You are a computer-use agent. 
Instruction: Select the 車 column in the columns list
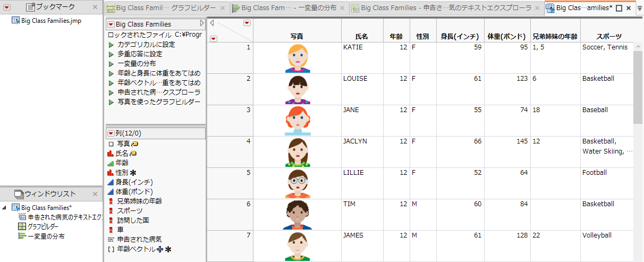tap(120, 230)
